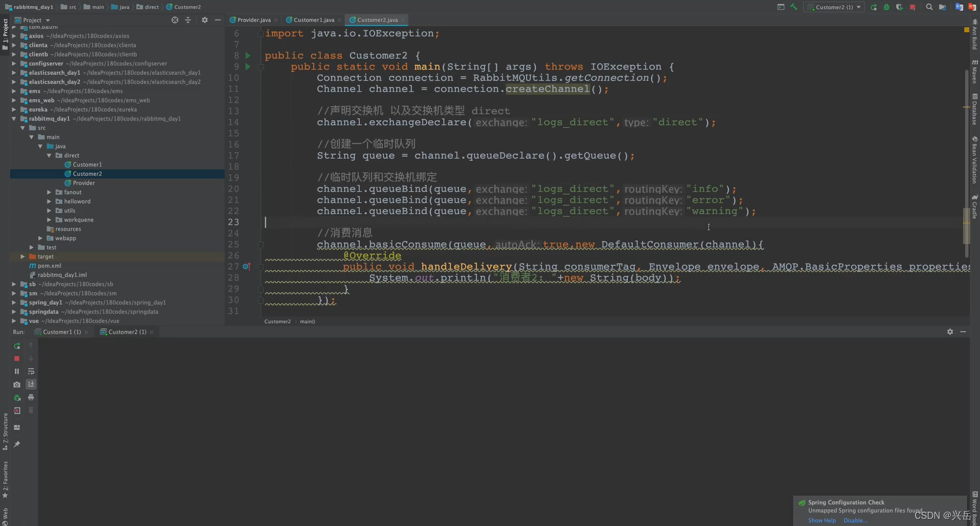Select Provider in the project tree
980x526 pixels.
click(x=83, y=183)
